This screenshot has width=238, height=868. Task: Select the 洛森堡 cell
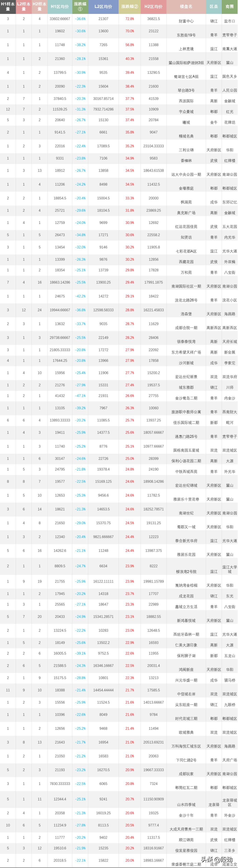coord(186,314)
